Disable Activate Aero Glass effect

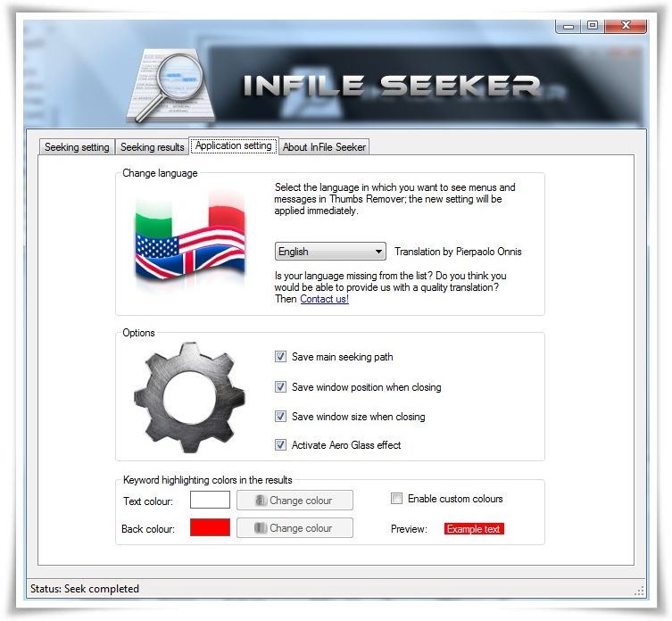[280, 445]
